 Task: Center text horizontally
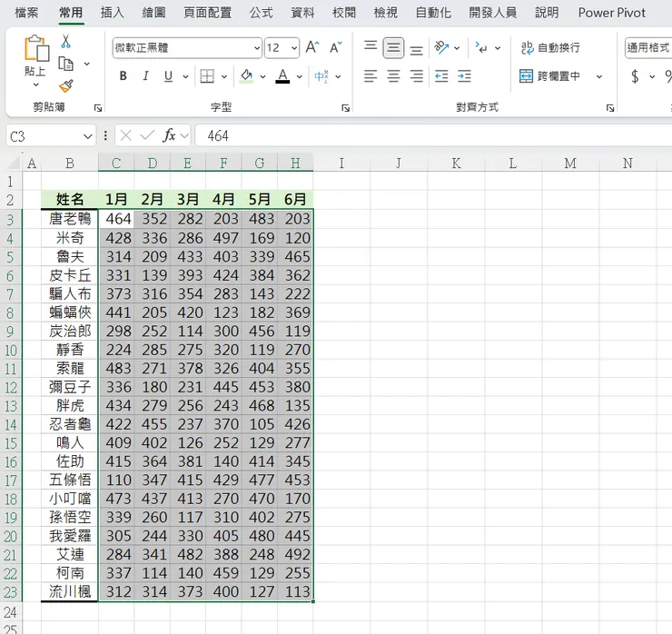point(393,76)
